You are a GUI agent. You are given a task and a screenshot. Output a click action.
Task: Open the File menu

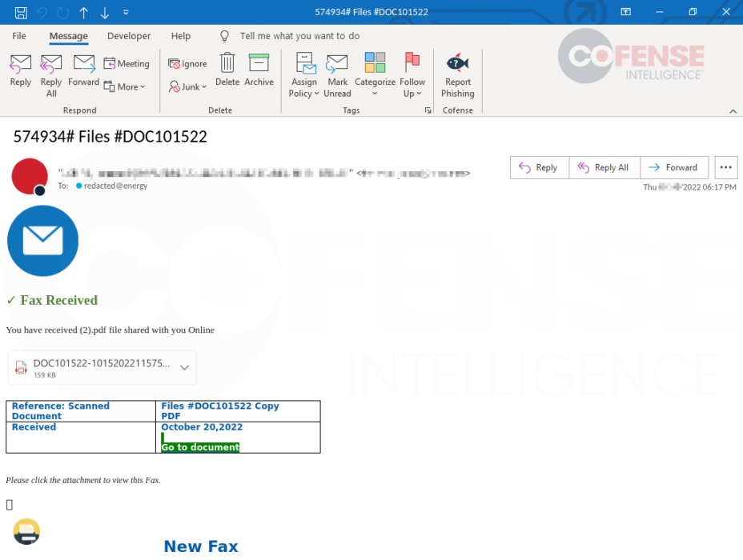[19, 36]
